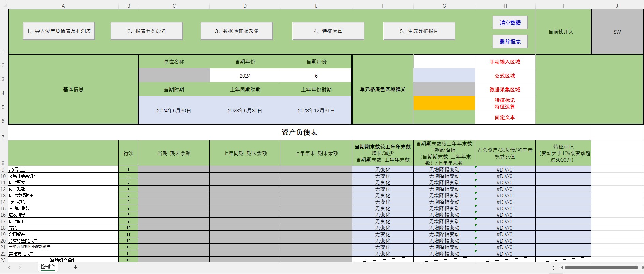
Task: Click the 删除报表 button
Action: pyautogui.click(x=510, y=42)
